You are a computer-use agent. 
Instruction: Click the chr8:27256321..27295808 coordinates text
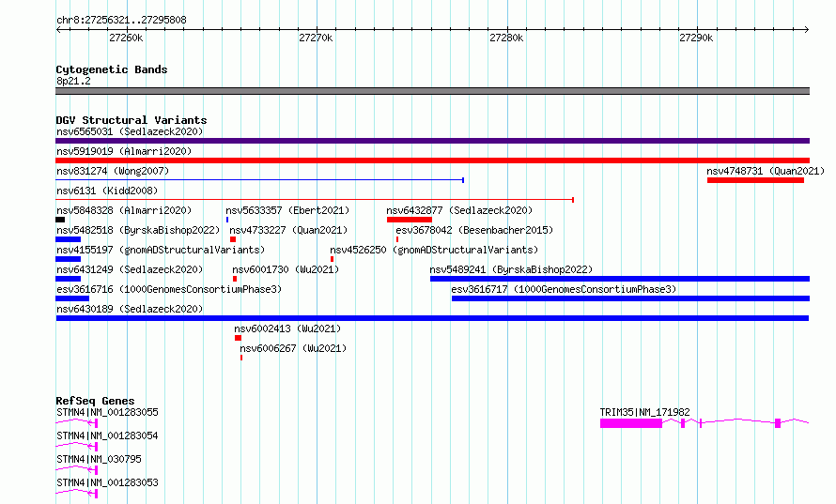pyautogui.click(x=121, y=21)
